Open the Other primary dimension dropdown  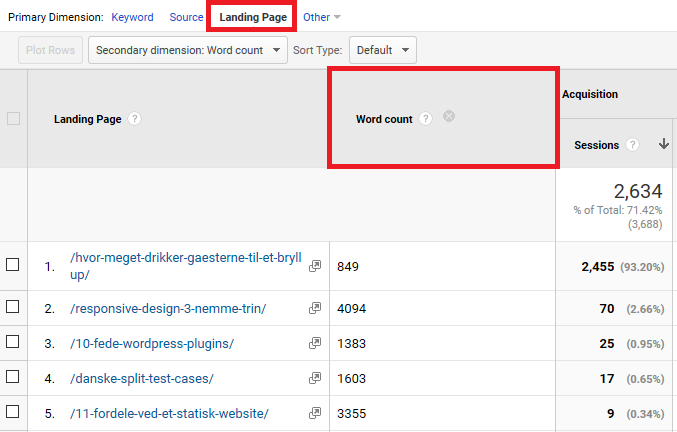321,17
